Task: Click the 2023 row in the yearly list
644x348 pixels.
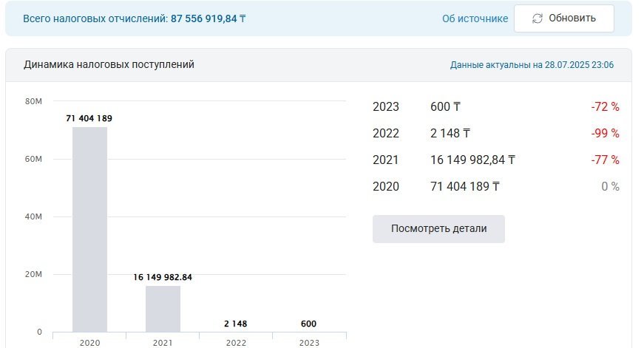Action: (495, 106)
